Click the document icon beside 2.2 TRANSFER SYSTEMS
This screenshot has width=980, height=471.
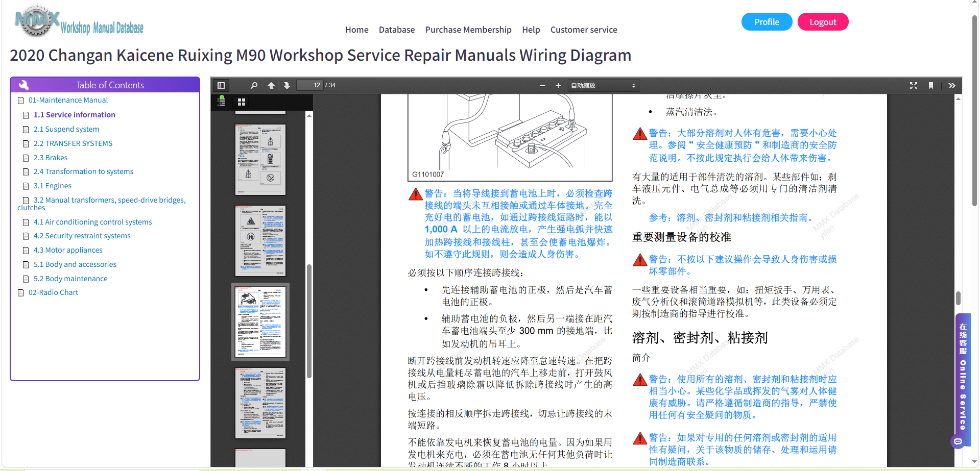coord(26,144)
